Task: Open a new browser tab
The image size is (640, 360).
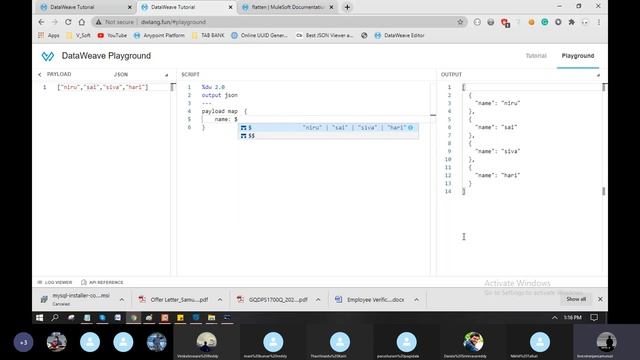Action: click(x=347, y=7)
